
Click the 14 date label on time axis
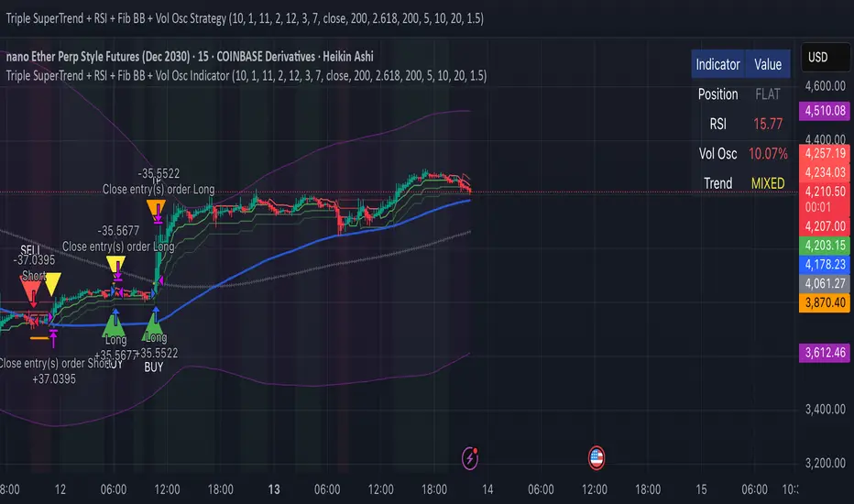(x=487, y=489)
